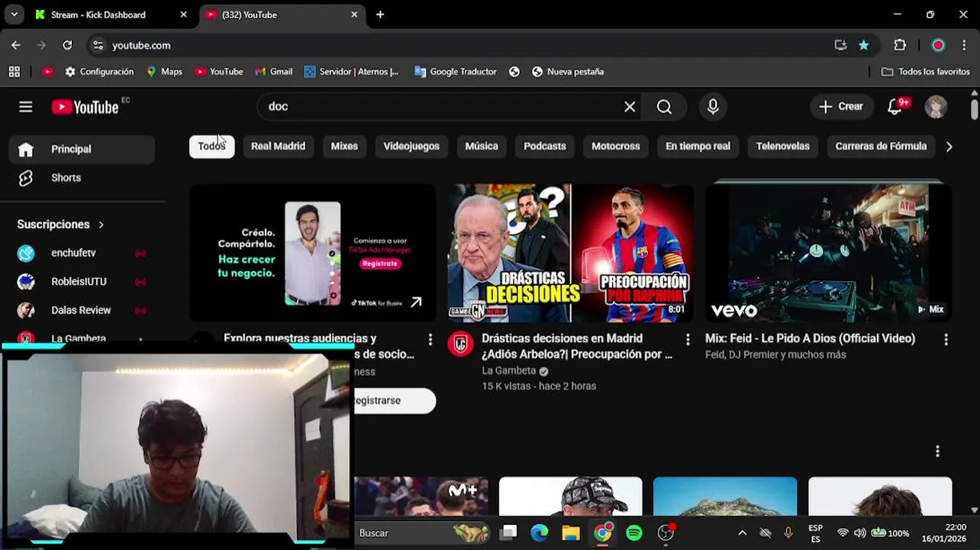
Task: Click the La Gambeta channel name under video
Action: point(509,370)
